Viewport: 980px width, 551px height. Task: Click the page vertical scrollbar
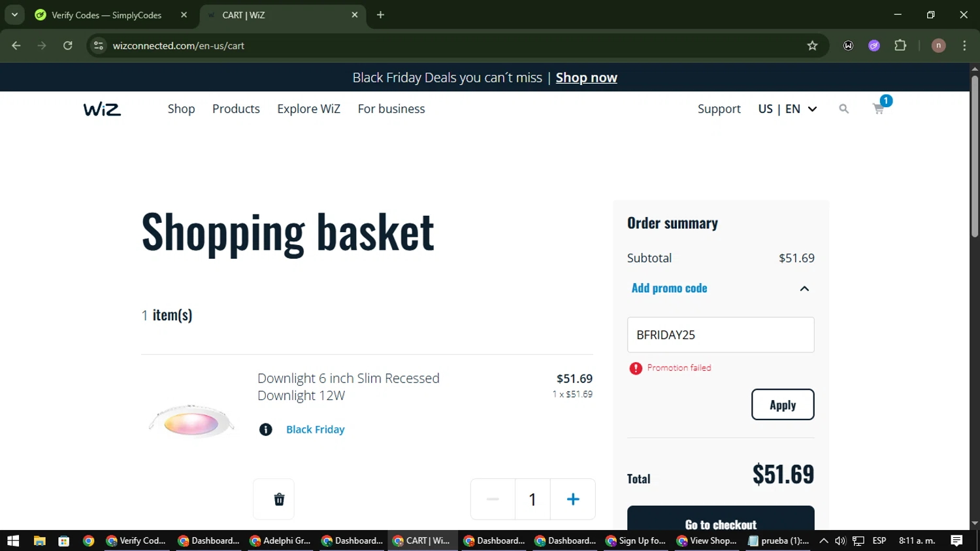click(x=975, y=157)
